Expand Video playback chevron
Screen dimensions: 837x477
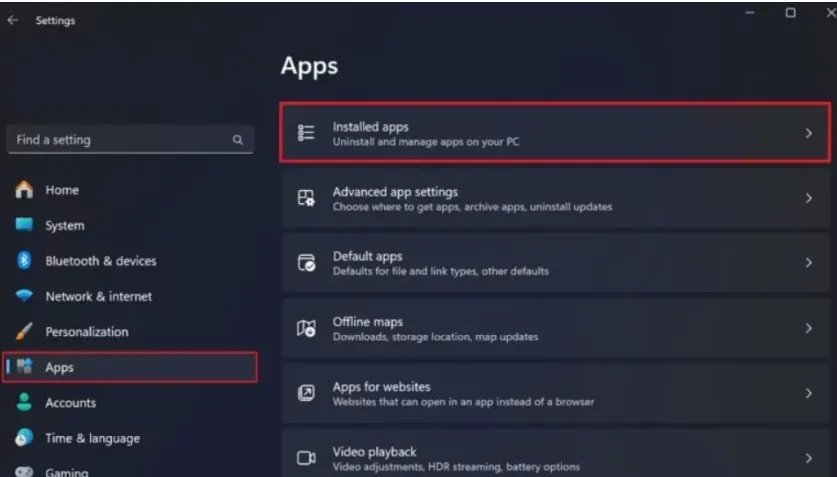pyautogui.click(x=809, y=458)
